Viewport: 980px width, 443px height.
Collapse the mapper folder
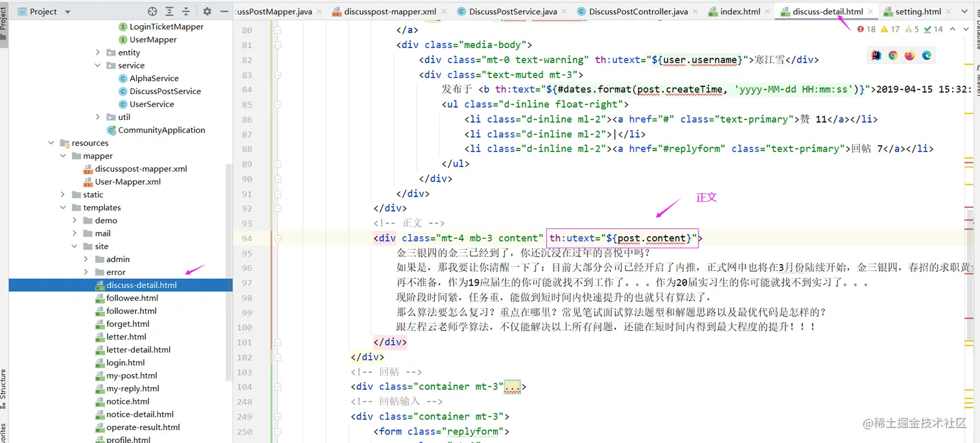[63, 156]
